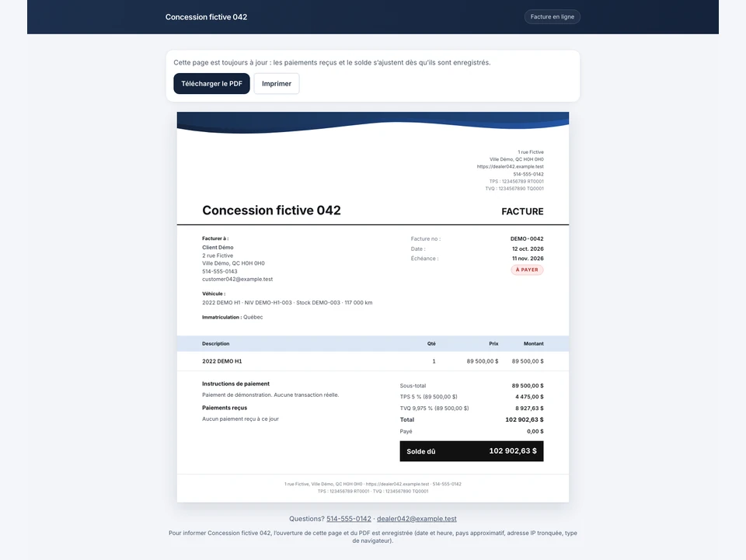This screenshot has width=746, height=560.
Task: Click the Télécharger le PDF button
Action: click(211, 84)
